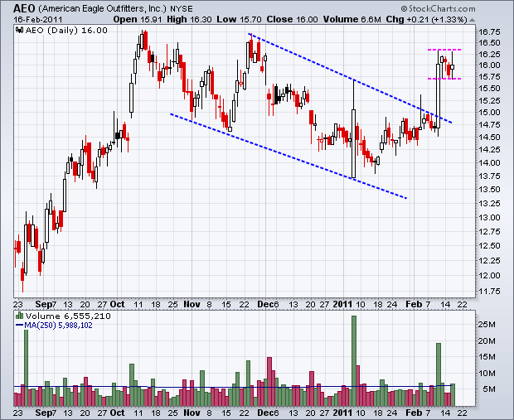
Task: Click the 5M volume axis label
Action: [x=489, y=389]
